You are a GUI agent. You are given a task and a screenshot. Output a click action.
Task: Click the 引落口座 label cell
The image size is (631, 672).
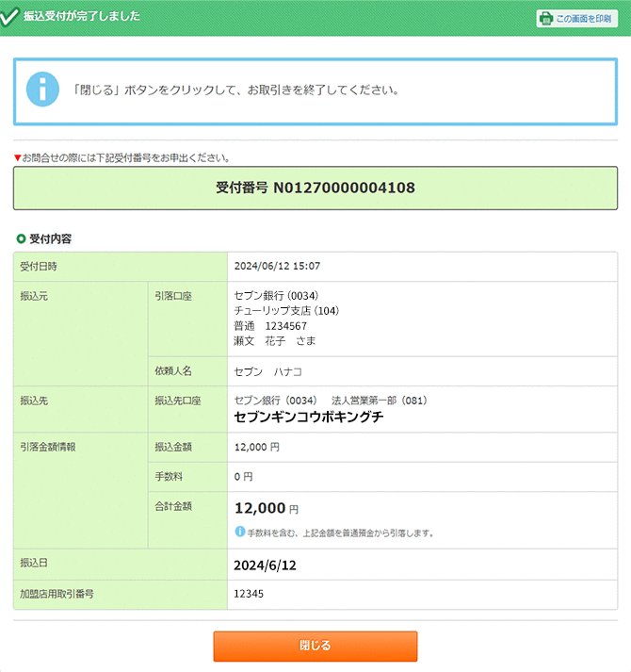(187, 319)
